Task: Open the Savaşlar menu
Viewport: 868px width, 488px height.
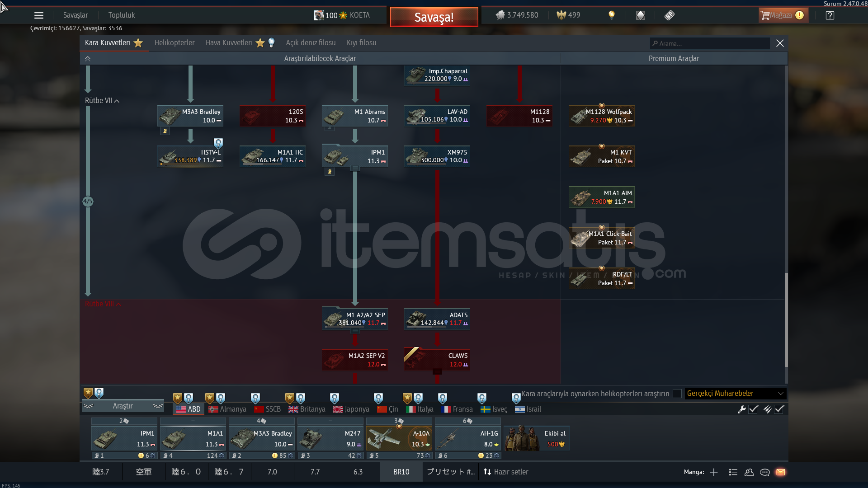Action: click(75, 15)
